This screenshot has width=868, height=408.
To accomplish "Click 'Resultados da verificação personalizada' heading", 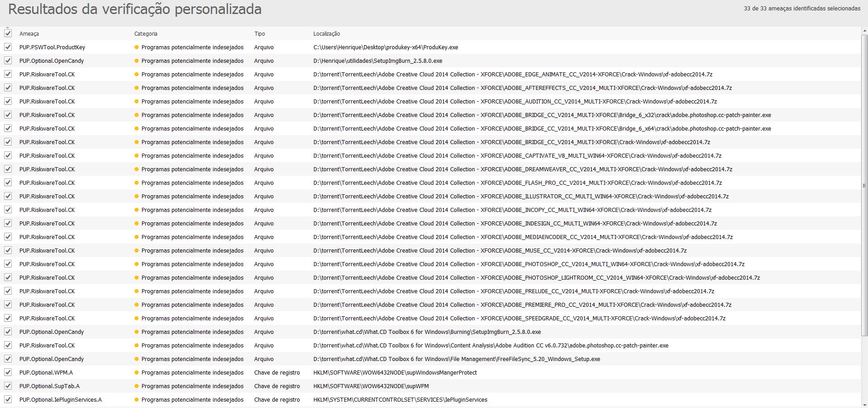I will (x=135, y=9).
